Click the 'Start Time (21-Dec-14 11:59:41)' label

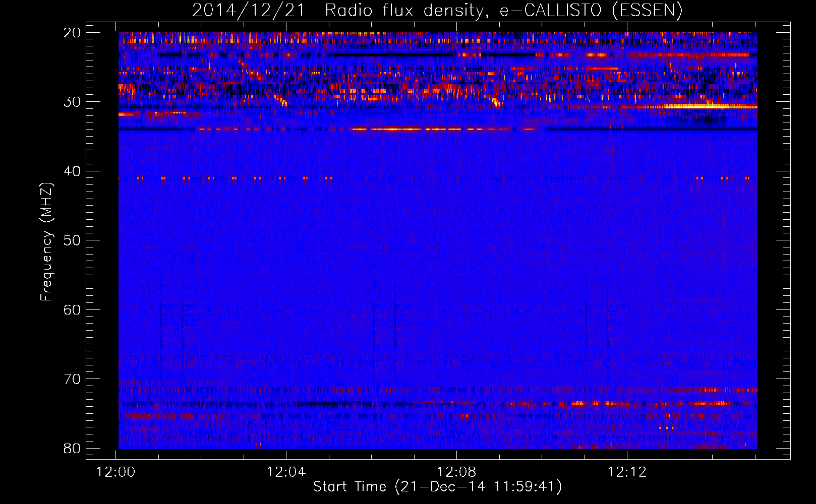(437, 487)
